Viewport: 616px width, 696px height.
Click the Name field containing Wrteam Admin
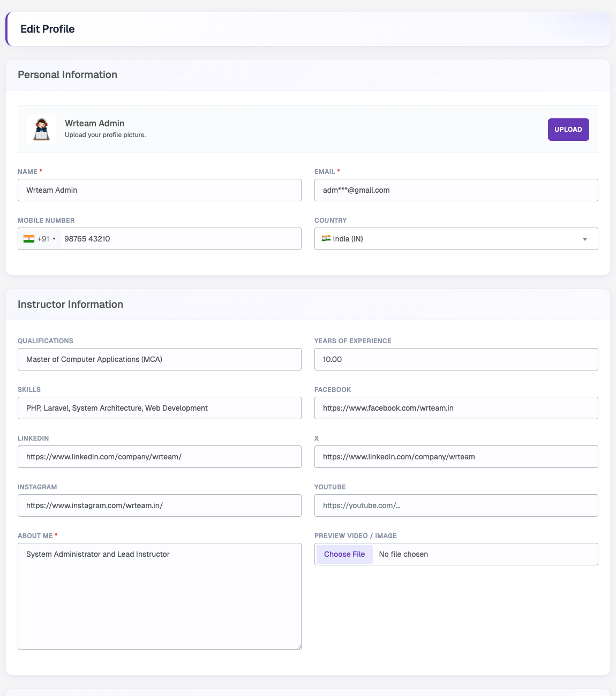160,190
